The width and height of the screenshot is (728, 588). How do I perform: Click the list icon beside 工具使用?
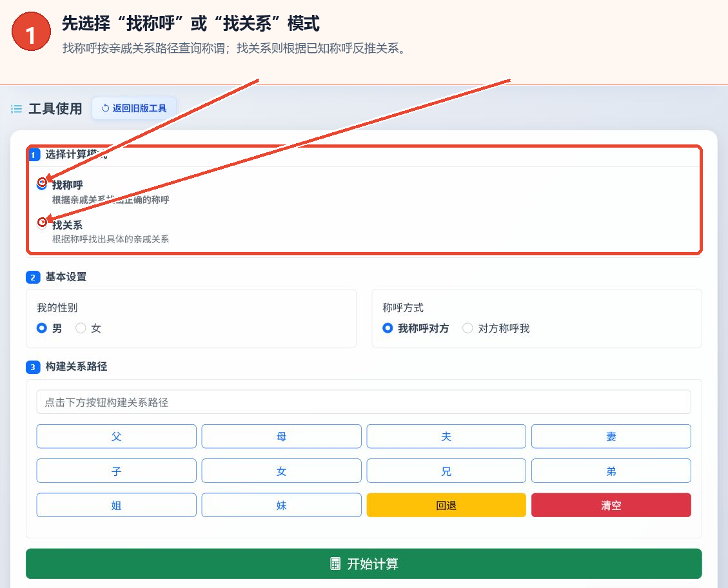point(17,109)
